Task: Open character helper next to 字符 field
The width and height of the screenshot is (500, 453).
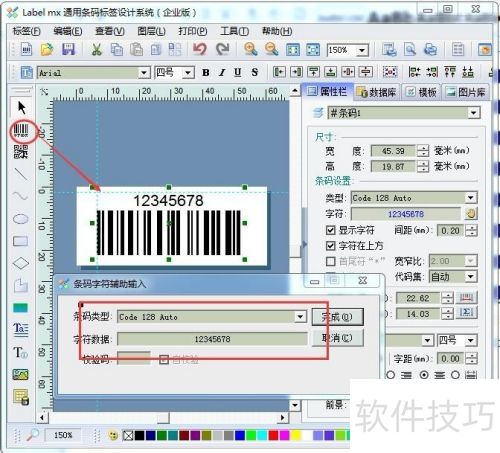Action: (x=471, y=213)
